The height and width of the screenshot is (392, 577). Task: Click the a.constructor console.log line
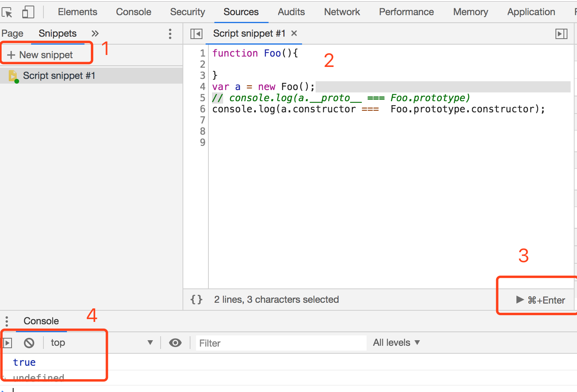pyautogui.click(x=379, y=109)
